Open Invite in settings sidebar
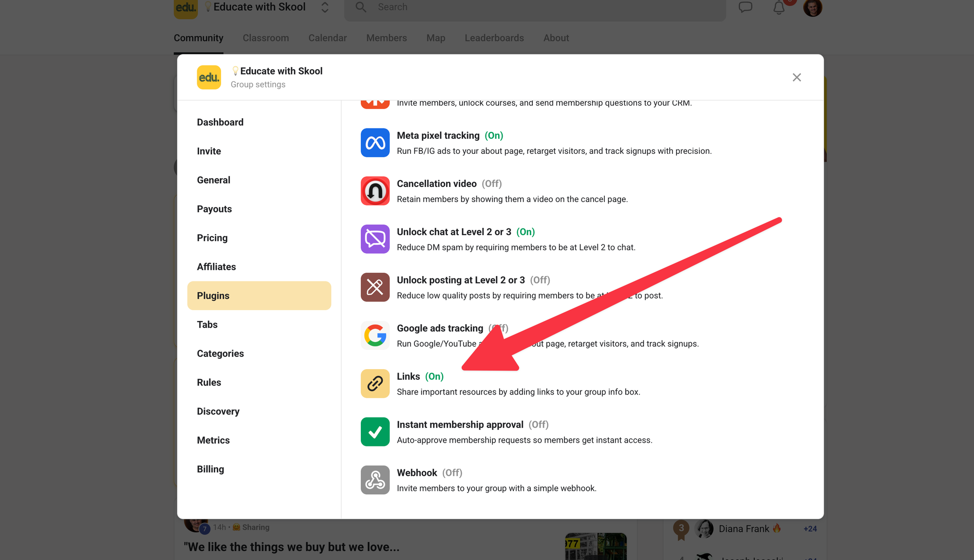The height and width of the screenshot is (560, 974). pos(259,151)
